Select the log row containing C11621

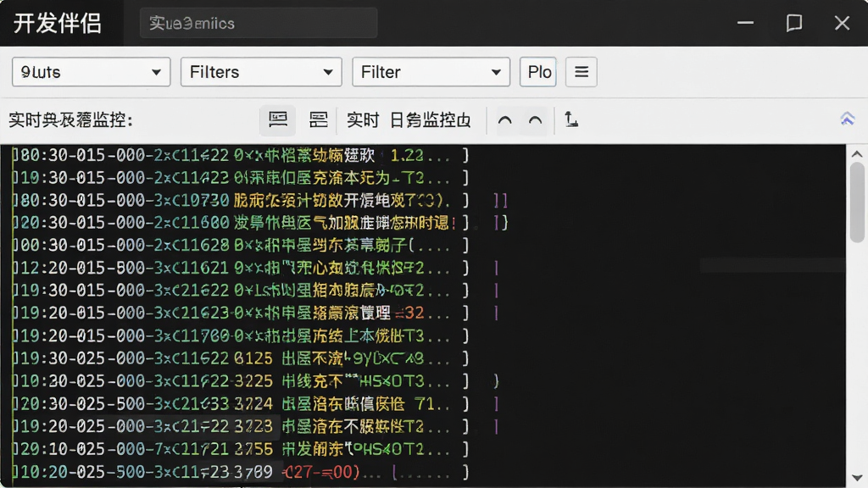pyautogui.click(x=241, y=269)
